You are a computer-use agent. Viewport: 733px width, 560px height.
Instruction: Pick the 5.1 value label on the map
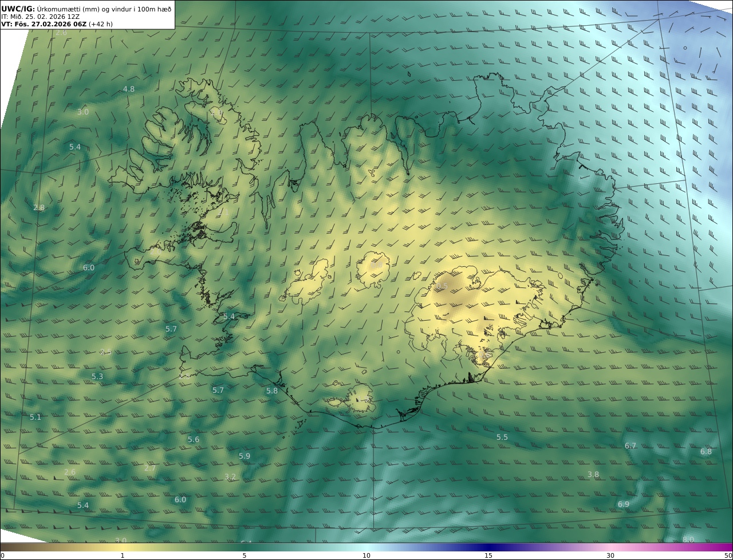coord(36,417)
